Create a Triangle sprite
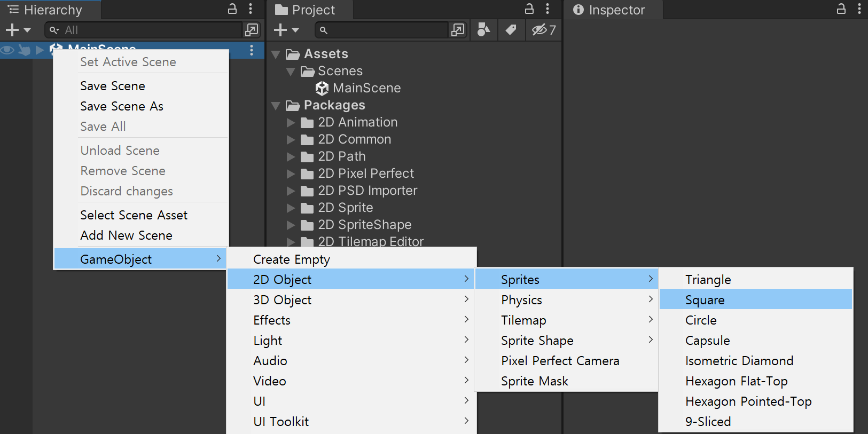Screen dimensions: 868x434 click(x=756, y=279)
